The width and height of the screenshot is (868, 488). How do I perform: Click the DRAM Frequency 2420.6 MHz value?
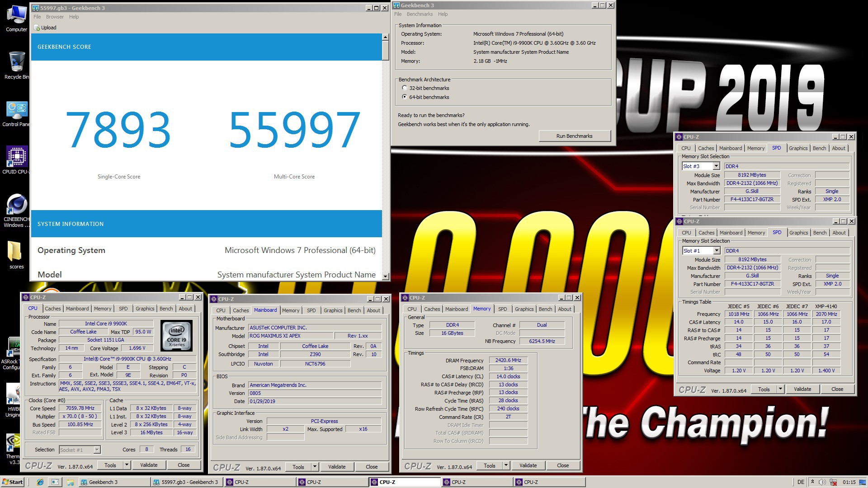coord(508,360)
